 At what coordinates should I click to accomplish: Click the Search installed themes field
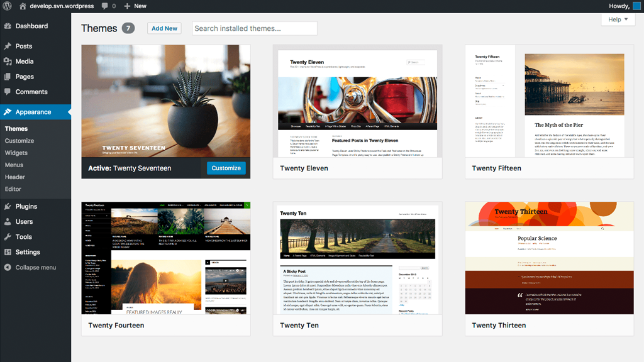254,28
